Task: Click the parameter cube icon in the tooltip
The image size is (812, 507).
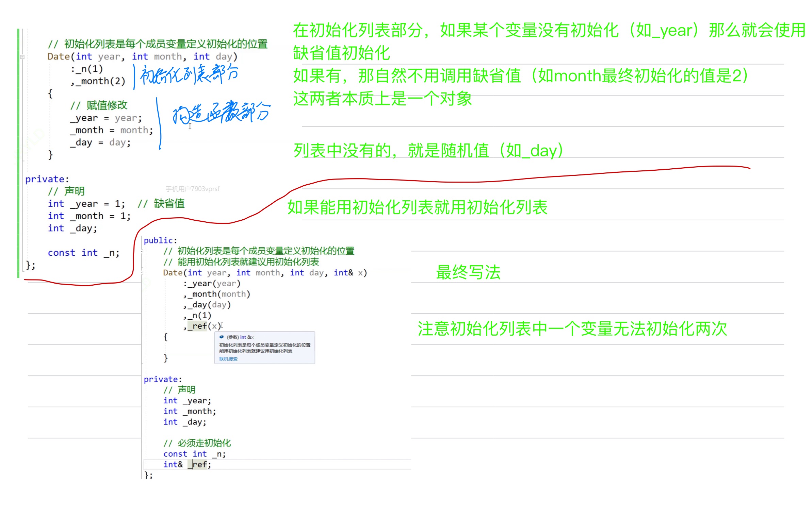Action: point(222,337)
